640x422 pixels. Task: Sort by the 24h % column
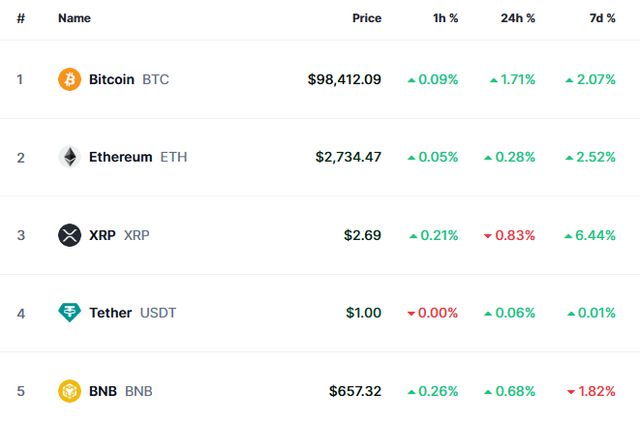coord(518,18)
